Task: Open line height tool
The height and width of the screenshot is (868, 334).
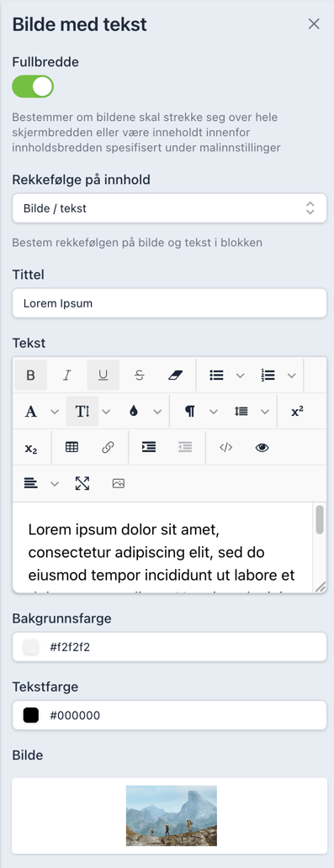Action: pyautogui.click(x=241, y=411)
